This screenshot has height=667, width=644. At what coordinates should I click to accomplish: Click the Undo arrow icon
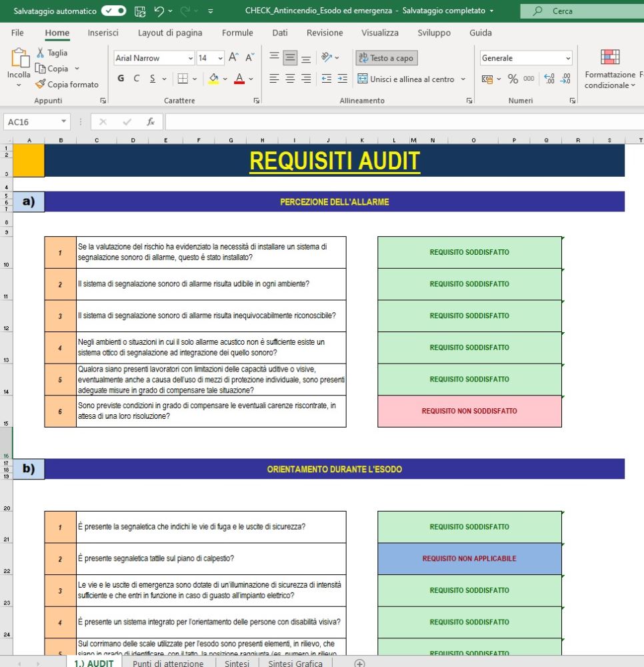click(159, 11)
